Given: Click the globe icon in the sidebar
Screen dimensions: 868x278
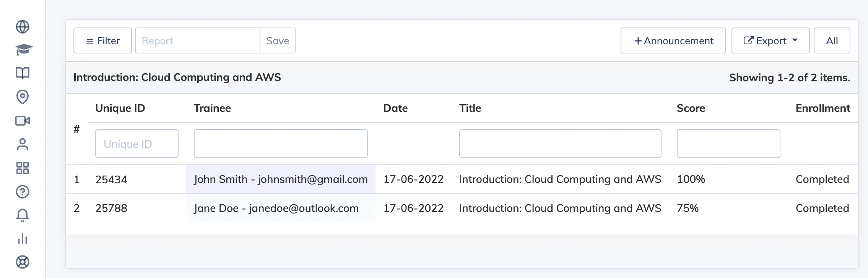Looking at the screenshot, I should tap(23, 27).
